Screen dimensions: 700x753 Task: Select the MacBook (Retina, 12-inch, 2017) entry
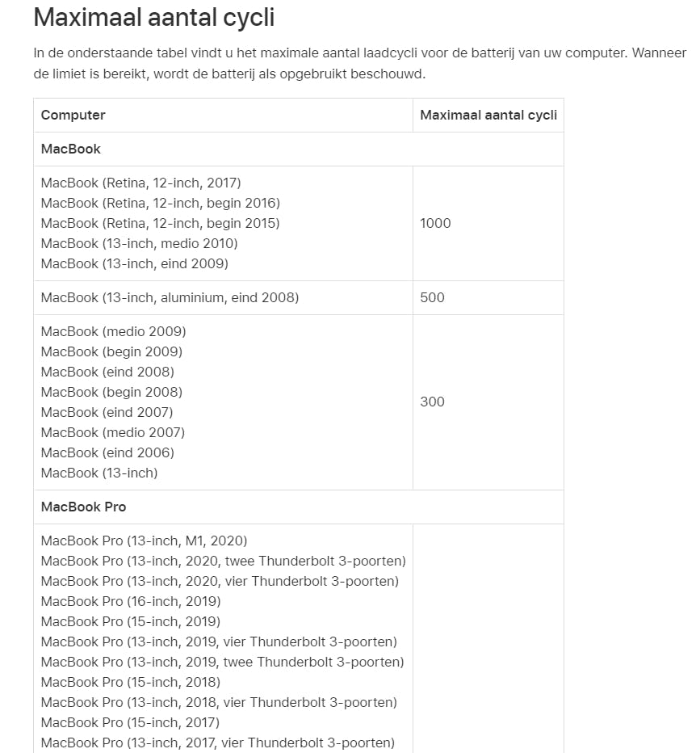coord(140,183)
